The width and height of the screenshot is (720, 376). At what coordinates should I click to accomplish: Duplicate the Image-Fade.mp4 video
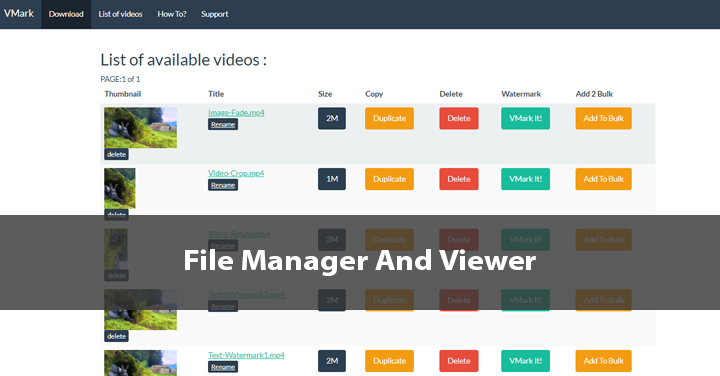click(389, 118)
